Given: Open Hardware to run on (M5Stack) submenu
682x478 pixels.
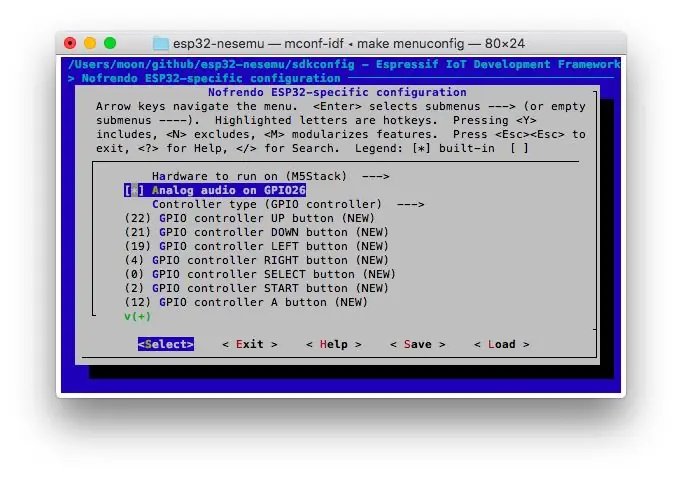Looking at the screenshot, I should click(271, 176).
